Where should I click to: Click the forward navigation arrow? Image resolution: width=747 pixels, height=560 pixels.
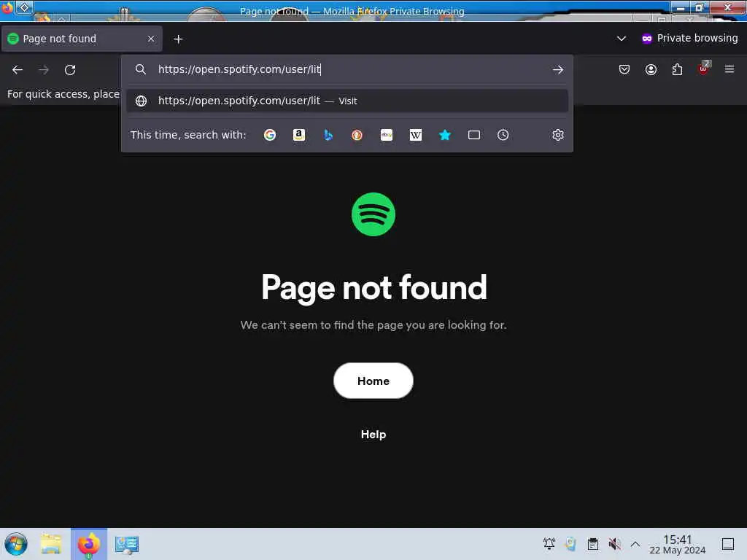coord(44,70)
